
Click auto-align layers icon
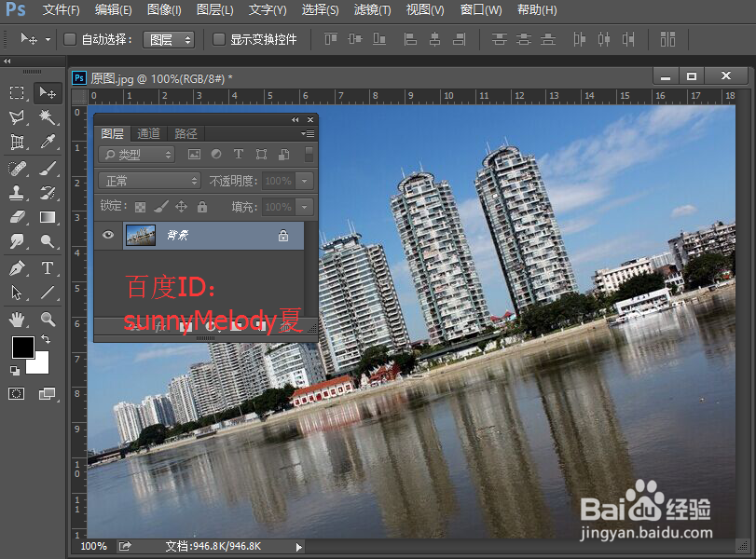pyautogui.click(x=667, y=39)
